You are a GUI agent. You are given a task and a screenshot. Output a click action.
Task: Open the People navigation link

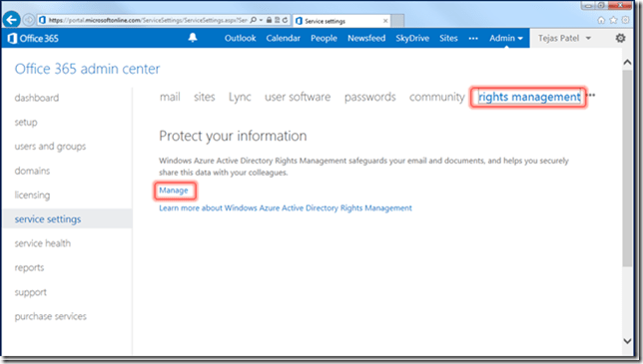(323, 38)
